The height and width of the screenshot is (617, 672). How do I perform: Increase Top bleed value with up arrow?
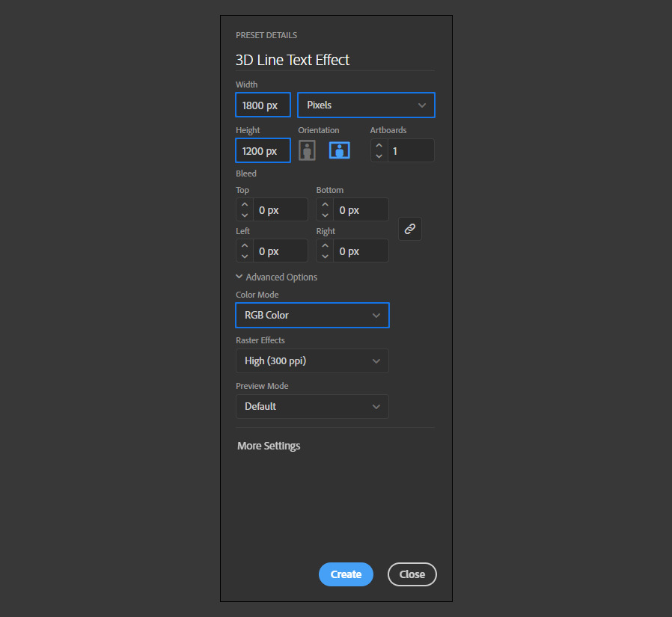coord(245,205)
